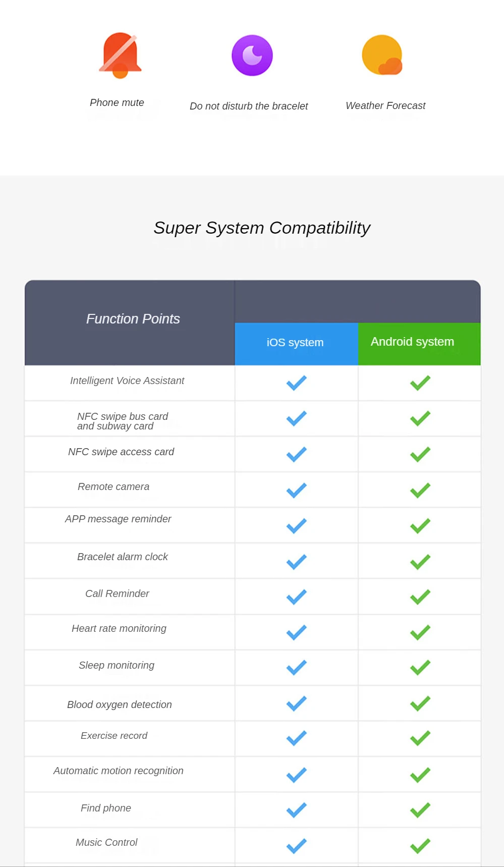Click the red Phone mute bell icon
The image size is (504, 867).
120,55
